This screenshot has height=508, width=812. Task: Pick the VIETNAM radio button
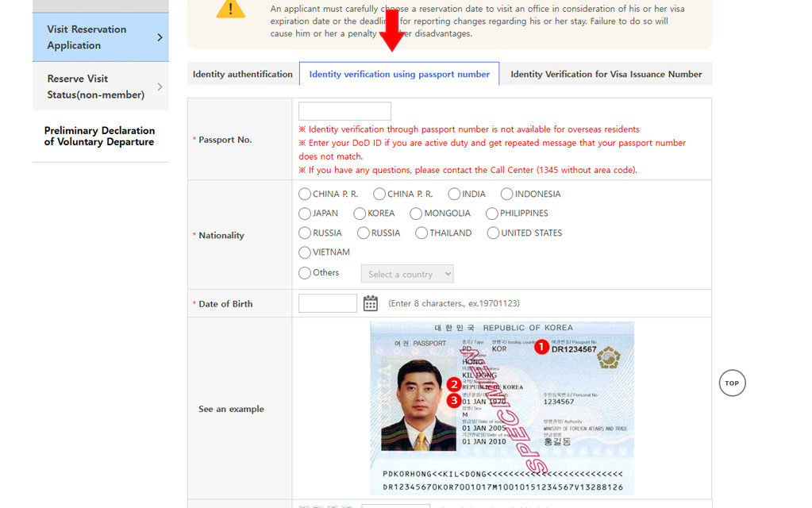305,252
